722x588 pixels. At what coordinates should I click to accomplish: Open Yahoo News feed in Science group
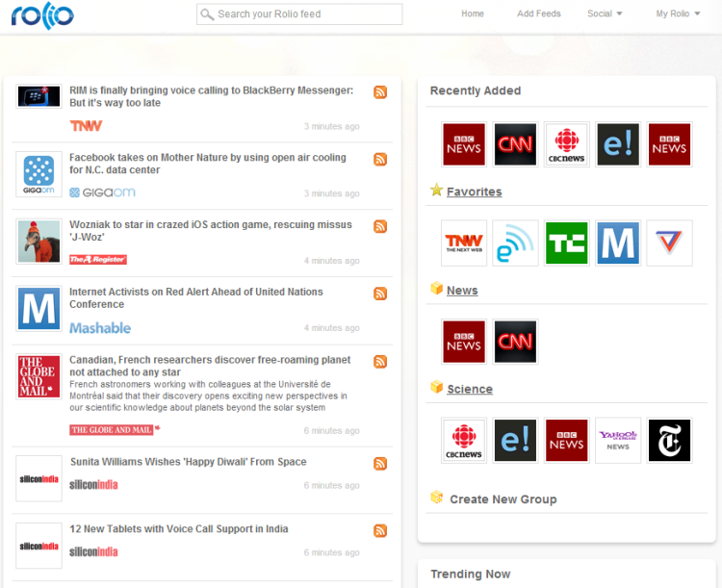(x=618, y=440)
